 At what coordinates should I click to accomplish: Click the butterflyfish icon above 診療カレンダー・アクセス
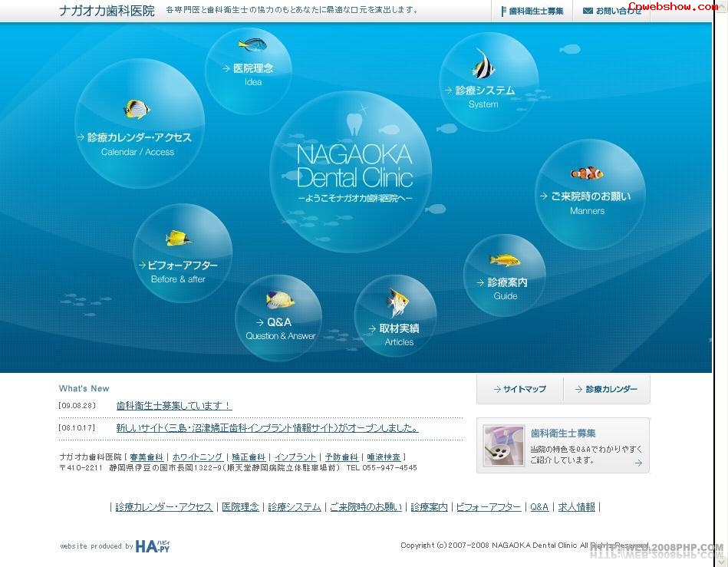pos(137,109)
